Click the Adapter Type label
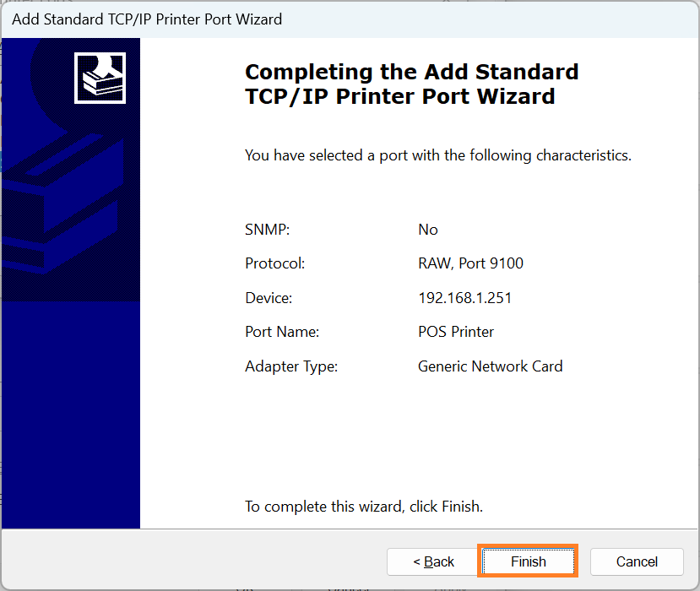Viewport: 700px width, 591px height. (x=290, y=366)
